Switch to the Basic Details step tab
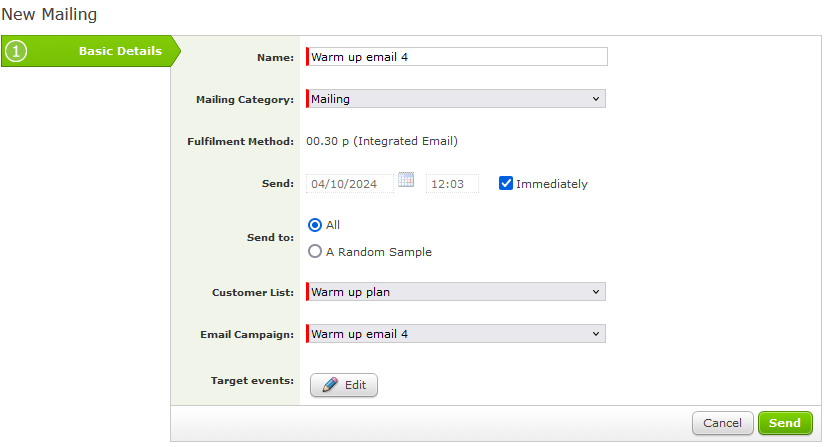Image resolution: width=829 pixels, height=447 pixels. pyautogui.click(x=119, y=51)
